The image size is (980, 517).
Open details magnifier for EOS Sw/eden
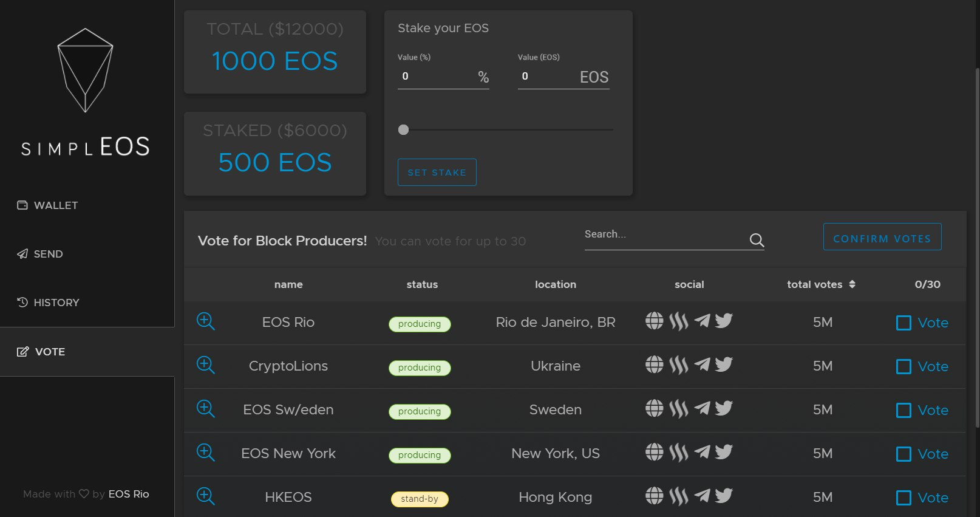pyautogui.click(x=206, y=409)
